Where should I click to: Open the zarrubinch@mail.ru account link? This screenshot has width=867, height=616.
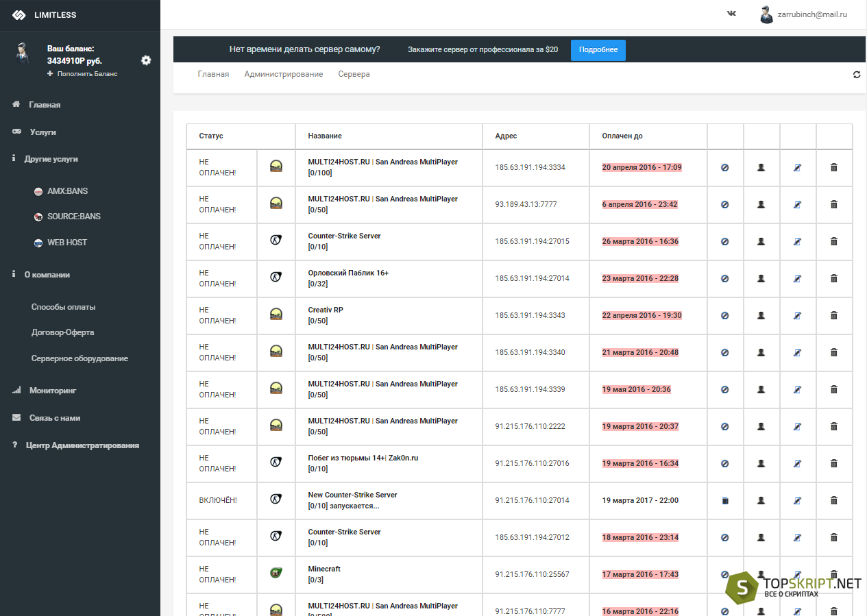pyautogui.click(x=812, y=14)
